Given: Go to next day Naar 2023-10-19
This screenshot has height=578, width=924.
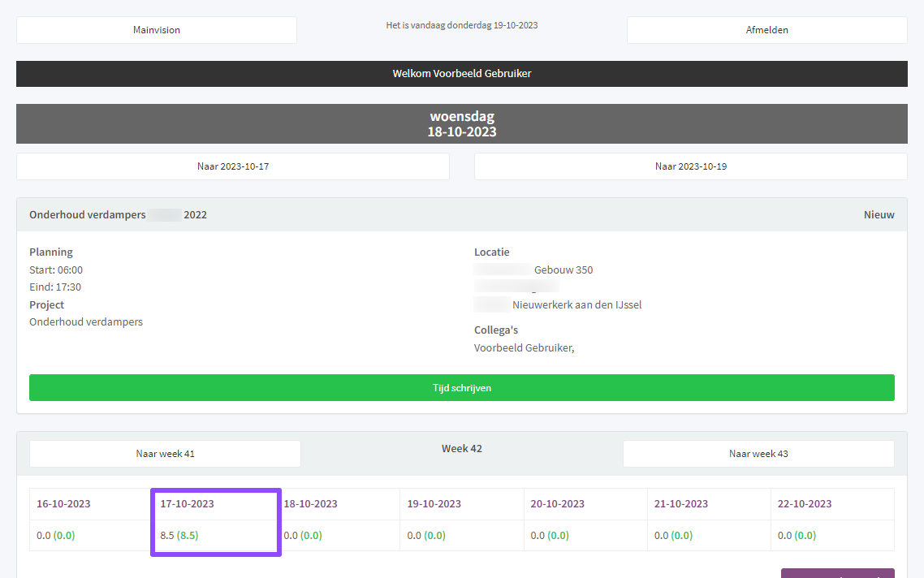Looking at the screenshot, I should coord(690,166).
